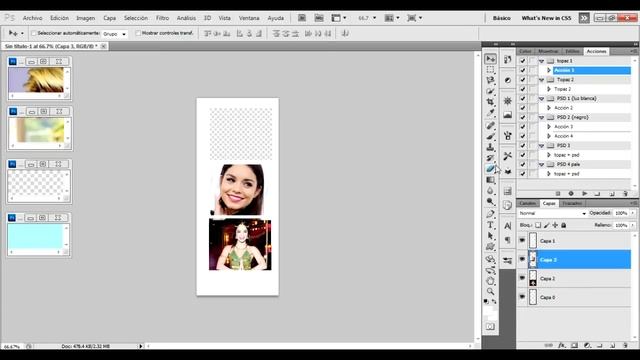The image size is (640, 360).
Task: Switch to the Trazados tab
Action: pos(572,203)
